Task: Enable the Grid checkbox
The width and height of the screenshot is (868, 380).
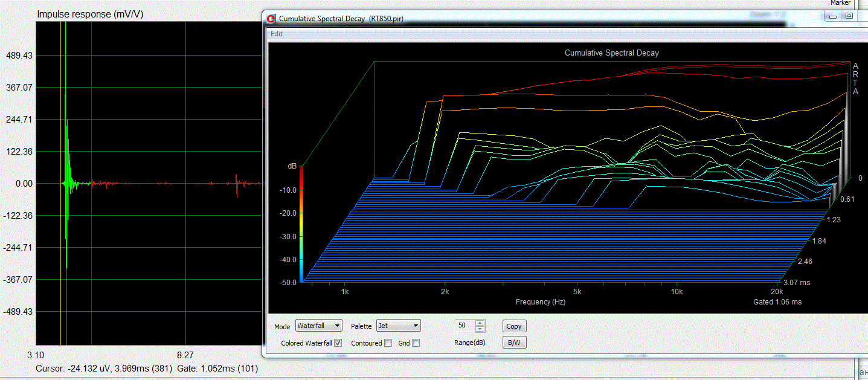Action: (416, 343)
